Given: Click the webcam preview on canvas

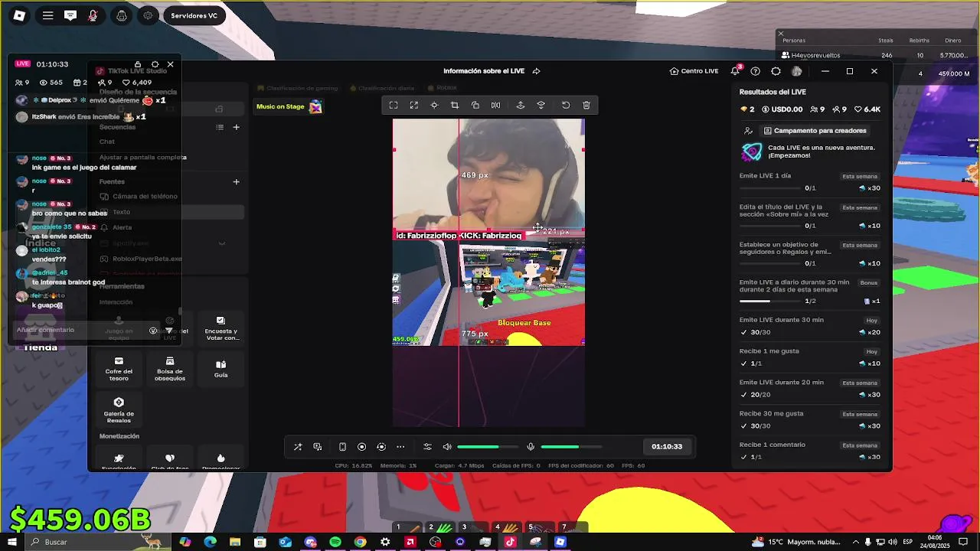Looking at the screenshot, I should (x=488, y=174).
